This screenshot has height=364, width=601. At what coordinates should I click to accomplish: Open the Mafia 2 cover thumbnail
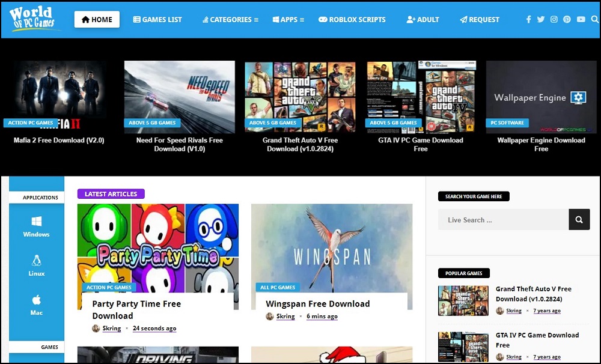click(x=59, y=97)
